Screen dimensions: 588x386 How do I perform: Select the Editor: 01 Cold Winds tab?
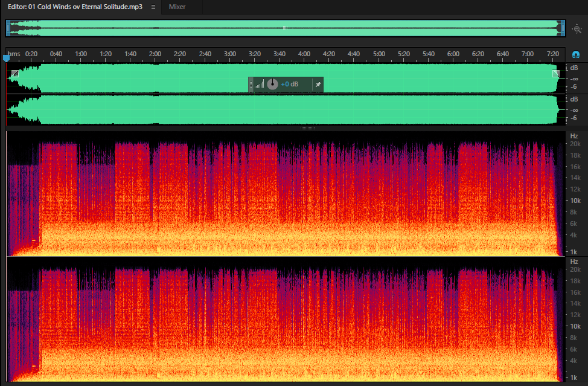coord(75,7)
